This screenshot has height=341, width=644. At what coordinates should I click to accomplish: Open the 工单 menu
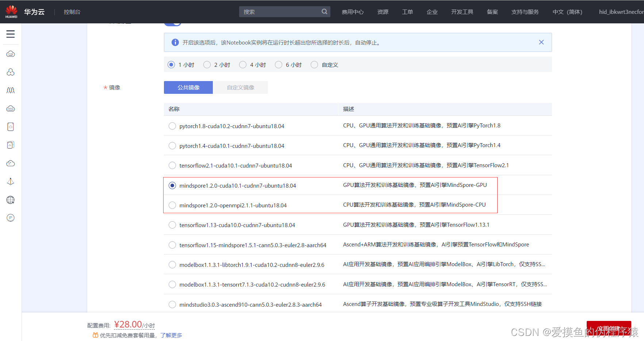[407, 12]
